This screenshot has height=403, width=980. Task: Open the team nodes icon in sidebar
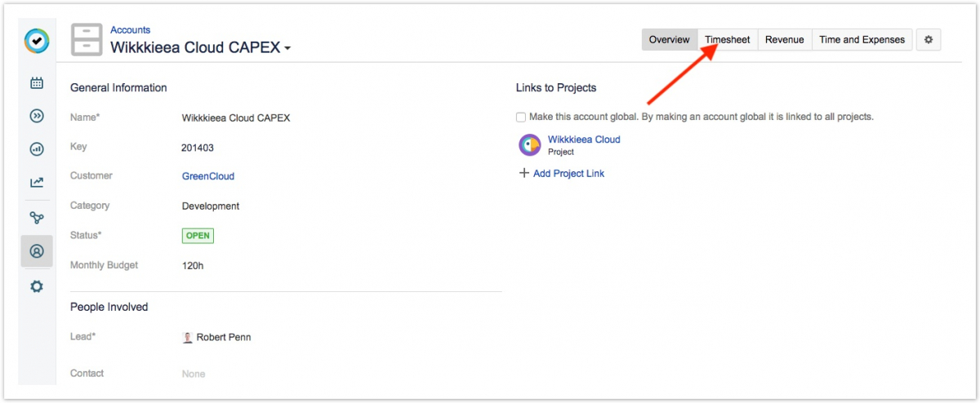[x=37, y=218]
